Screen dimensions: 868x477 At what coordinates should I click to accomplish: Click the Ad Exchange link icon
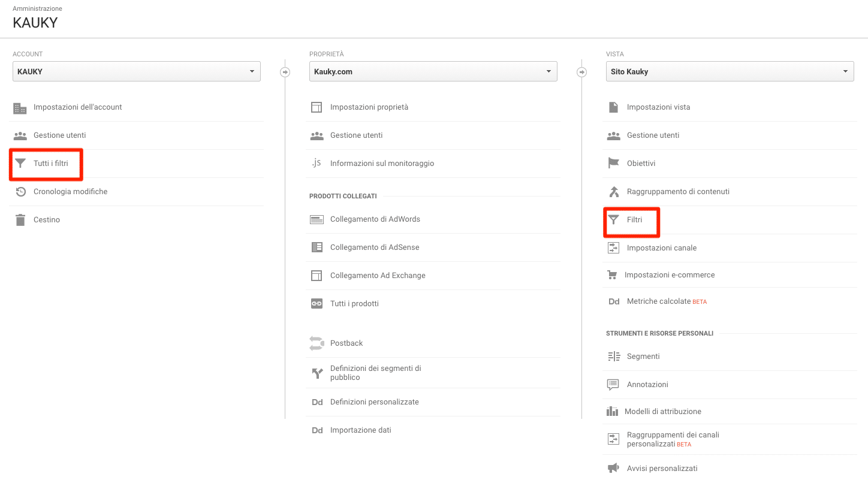click(317, 276)
